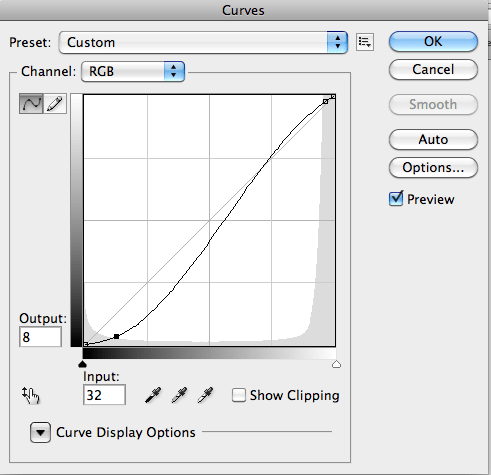Select the filled curve point at bottom left
Screen dimensions: 491x475
(116, 337)
